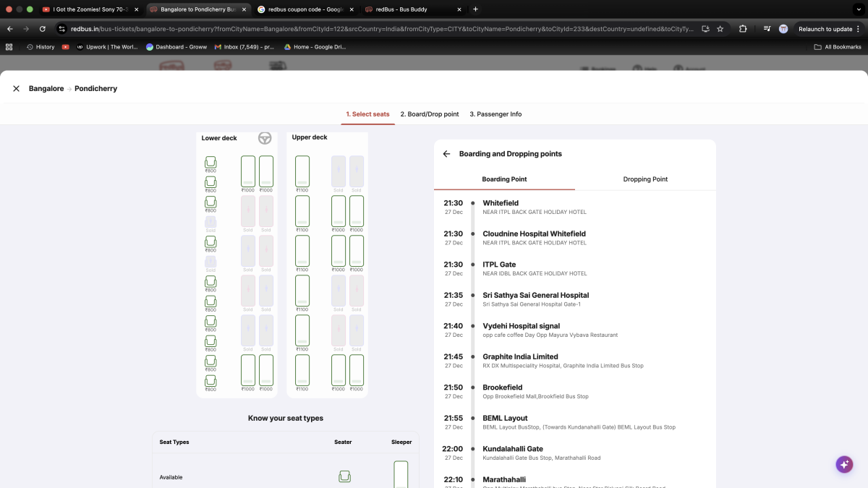Click the install app icon in address bar
The width and height of the screenshot is (868, 488).
click(x=705, y=29)
